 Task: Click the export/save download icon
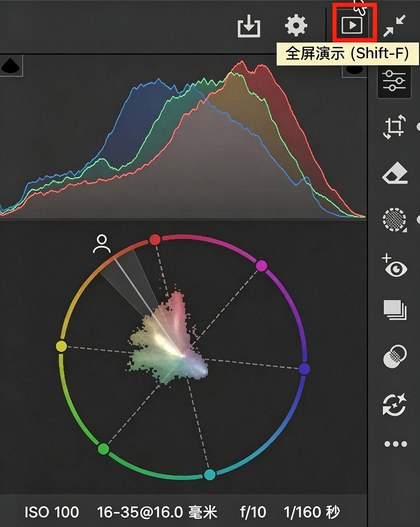pos(249,26)
